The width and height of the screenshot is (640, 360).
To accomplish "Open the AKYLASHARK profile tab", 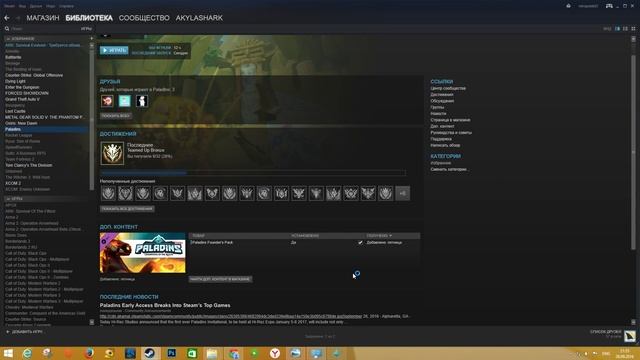I will click(199, 18).
